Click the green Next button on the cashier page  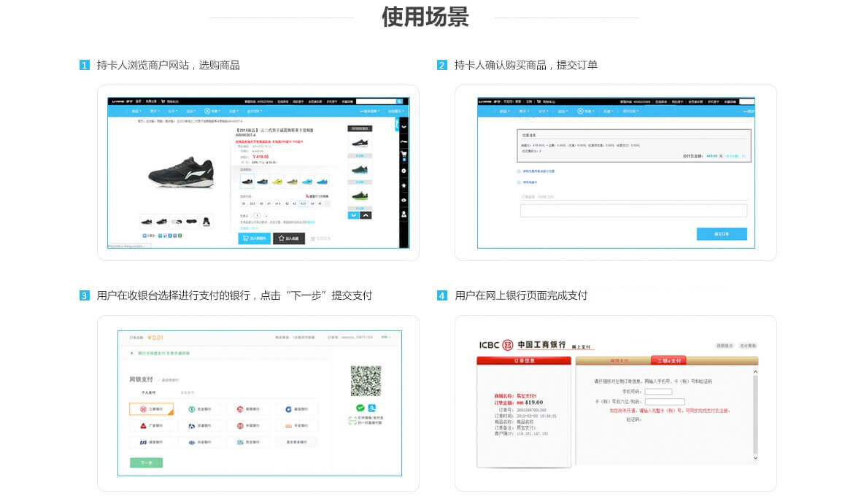pyautogui.click(x=147, y=462)
